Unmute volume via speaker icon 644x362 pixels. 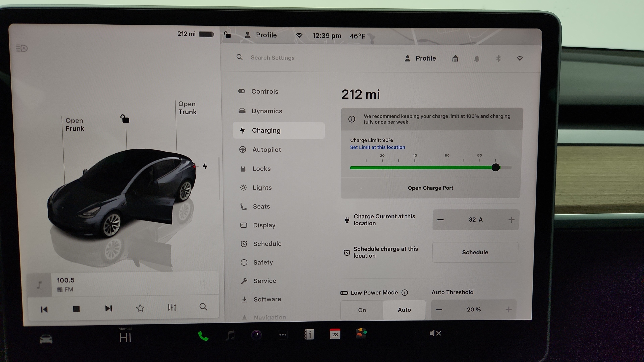[x=435, y=333]
